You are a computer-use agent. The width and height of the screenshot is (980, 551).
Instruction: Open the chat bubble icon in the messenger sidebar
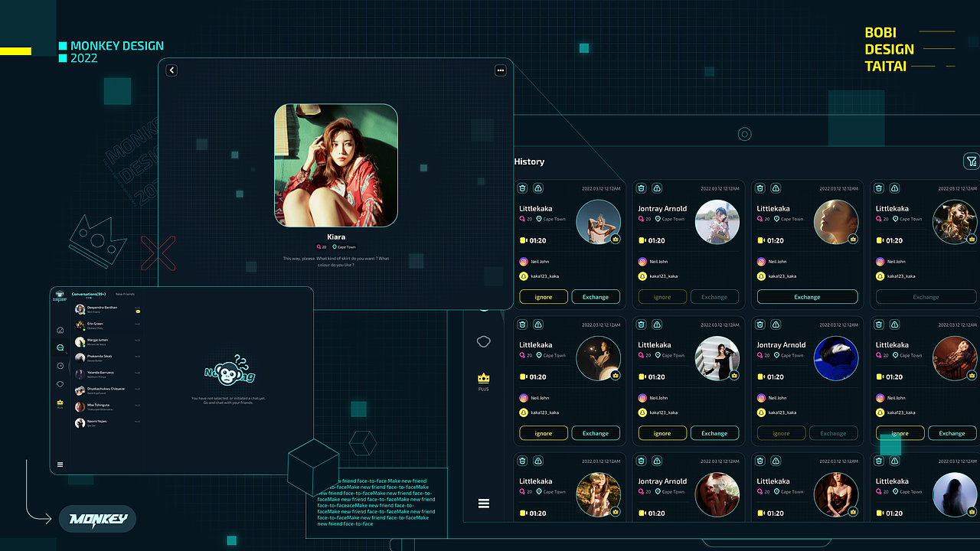pos(60,347)
